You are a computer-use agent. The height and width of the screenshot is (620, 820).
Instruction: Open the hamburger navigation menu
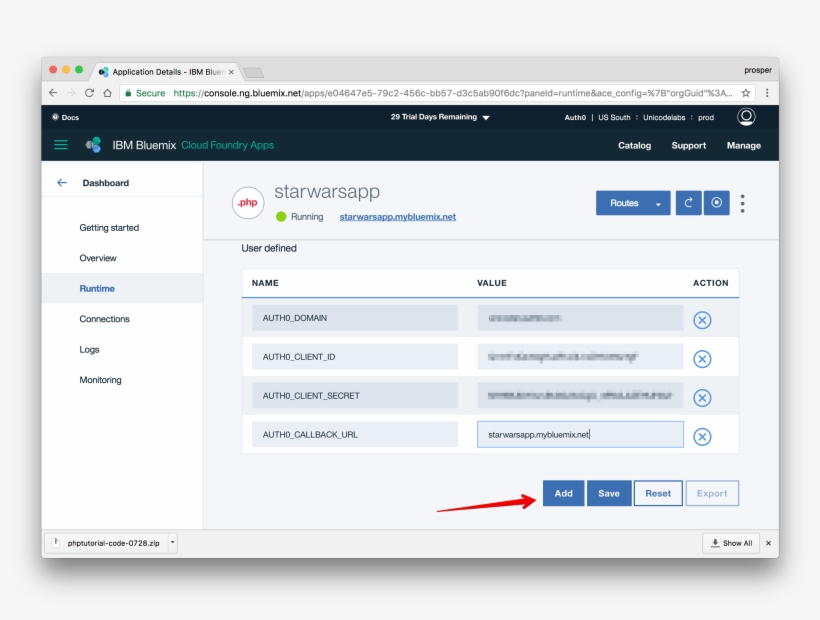pos(59,144)
